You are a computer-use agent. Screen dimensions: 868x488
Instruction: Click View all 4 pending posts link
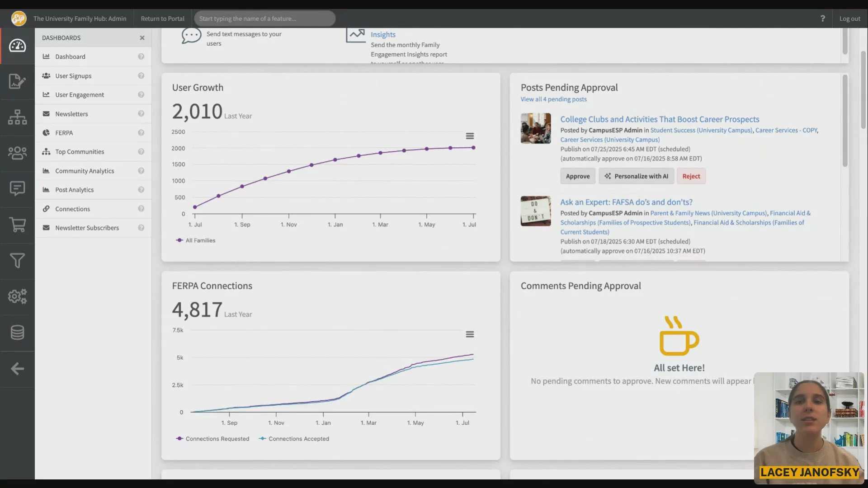click(x=553, y=99)
